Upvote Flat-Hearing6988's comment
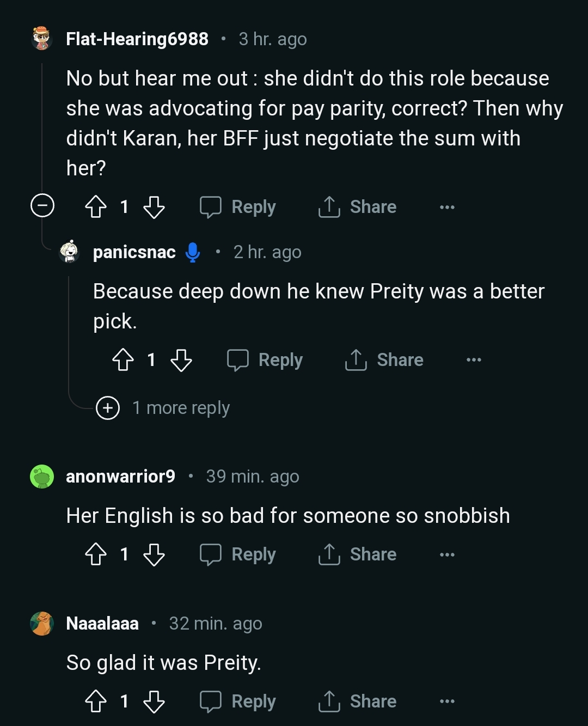588x726 pixels. click(x=96, y=207)
